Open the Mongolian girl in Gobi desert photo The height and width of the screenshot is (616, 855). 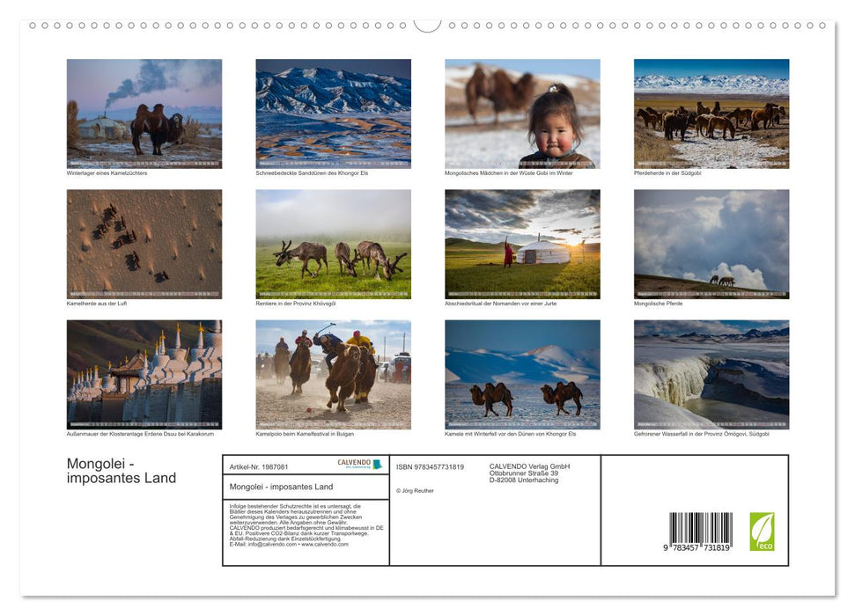523,113
